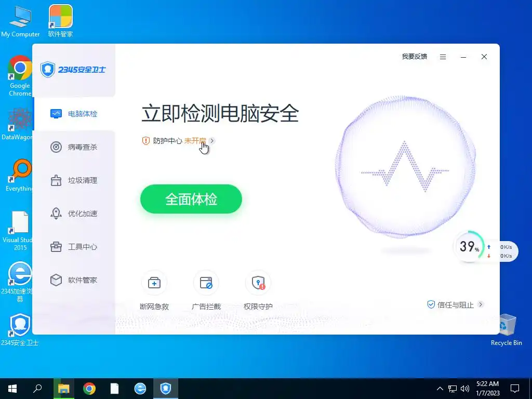Open the 广告拦截 ad-block icon

tap(206, 283)
